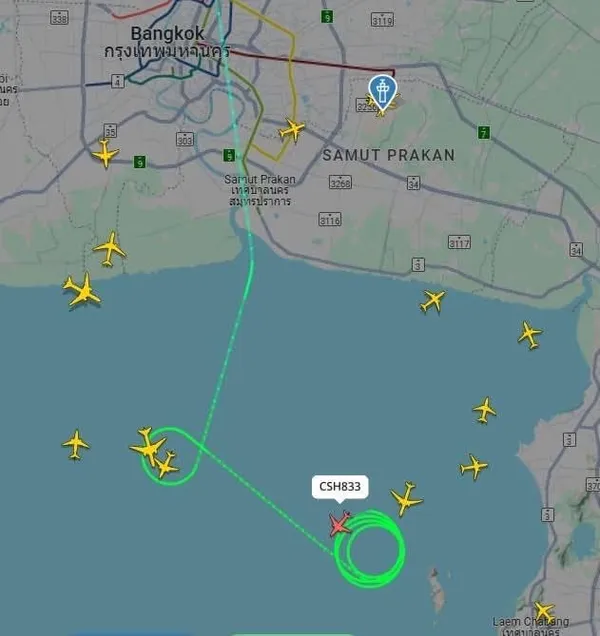
Task: Click the Bangkok city label
Action: (x=167, y=33)
